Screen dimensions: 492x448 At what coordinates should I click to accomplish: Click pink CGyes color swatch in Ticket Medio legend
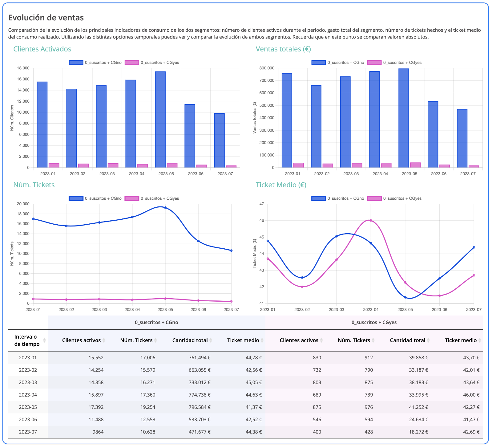click(374, 198)
